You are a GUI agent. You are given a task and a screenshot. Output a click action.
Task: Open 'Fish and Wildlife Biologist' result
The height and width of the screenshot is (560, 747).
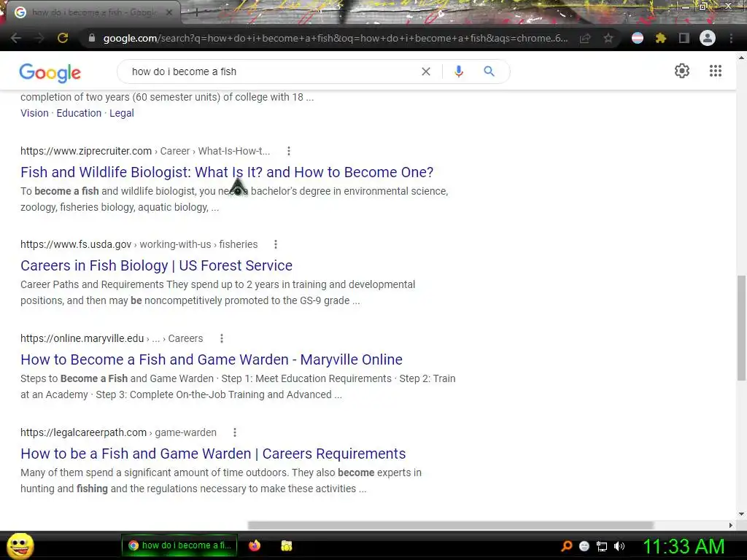click(227, 172)
